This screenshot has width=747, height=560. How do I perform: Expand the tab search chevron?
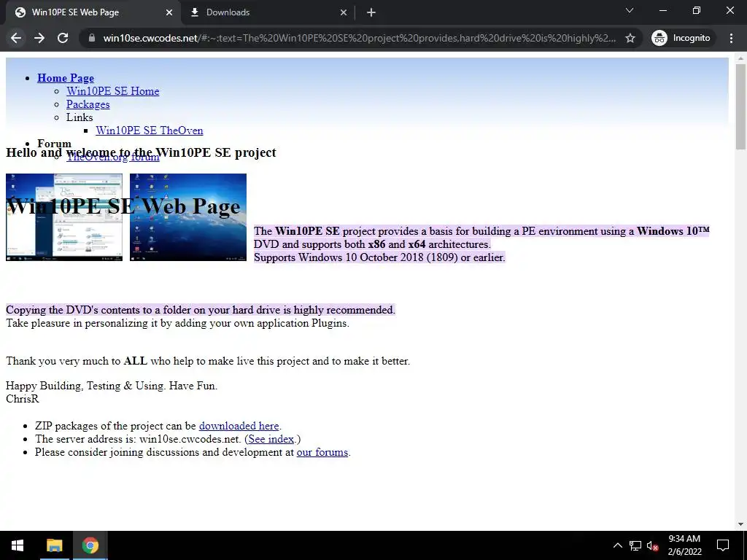(x=630, y=10)
